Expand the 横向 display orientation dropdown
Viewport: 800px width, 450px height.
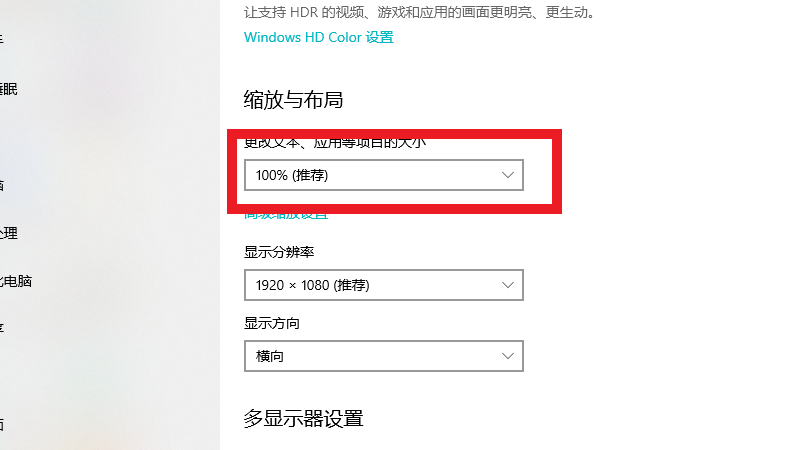click(383, 356)
